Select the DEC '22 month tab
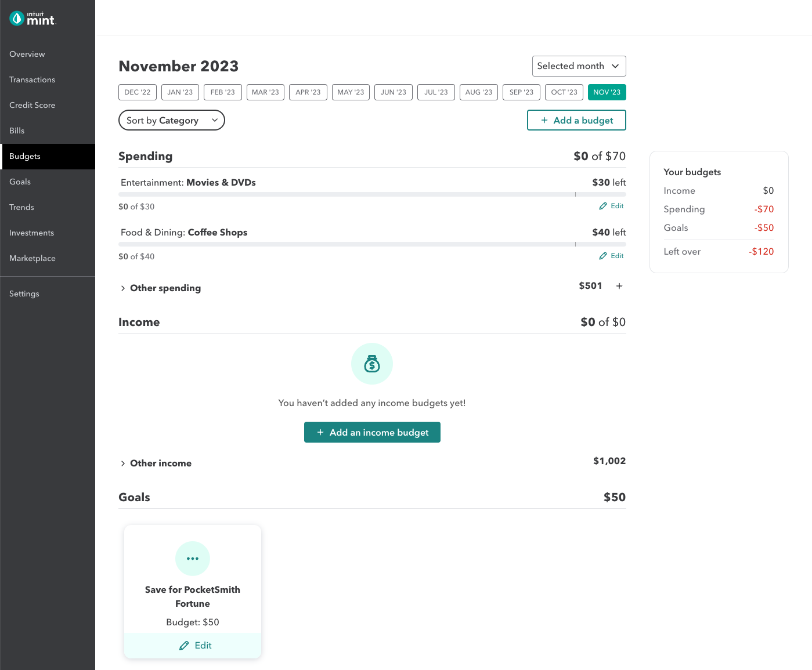The image size is (812, 670). pos(138,92)
